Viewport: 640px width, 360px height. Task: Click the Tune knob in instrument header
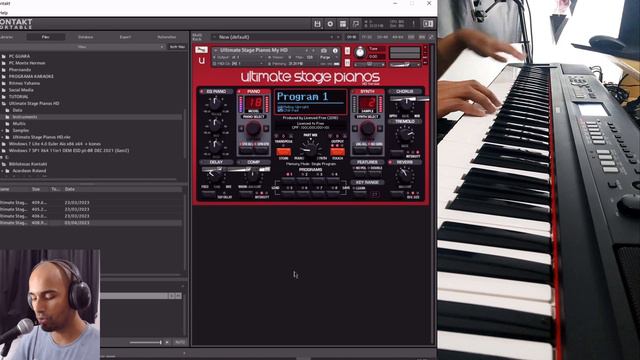(360, 53)
